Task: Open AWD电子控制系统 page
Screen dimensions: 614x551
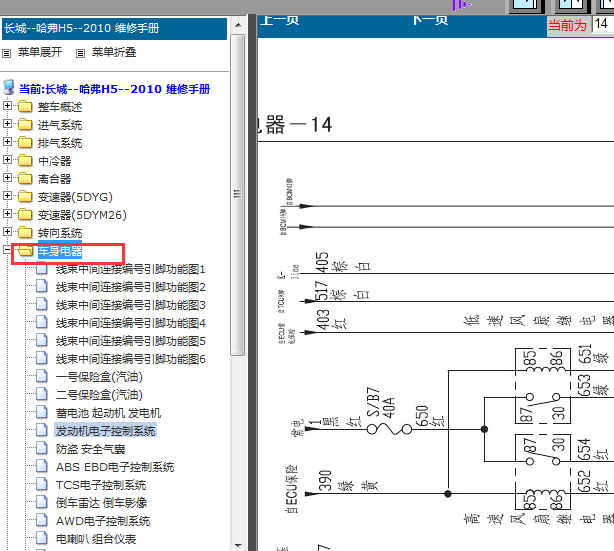Action: point(103,521)
